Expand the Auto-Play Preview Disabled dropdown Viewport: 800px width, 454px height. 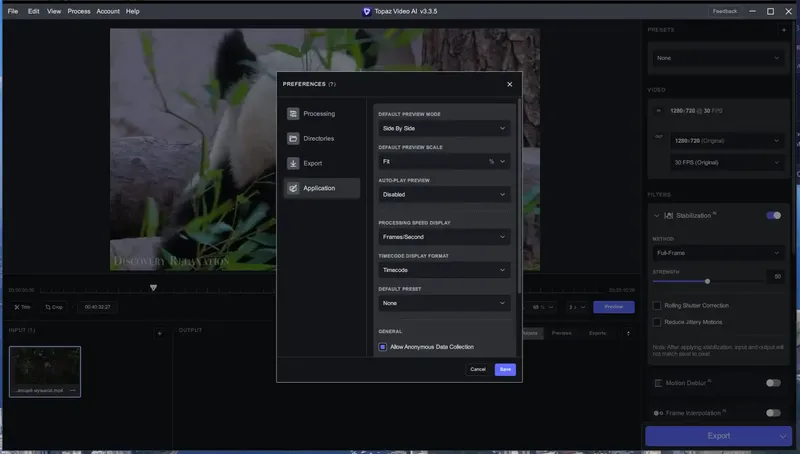pos(444,195)
